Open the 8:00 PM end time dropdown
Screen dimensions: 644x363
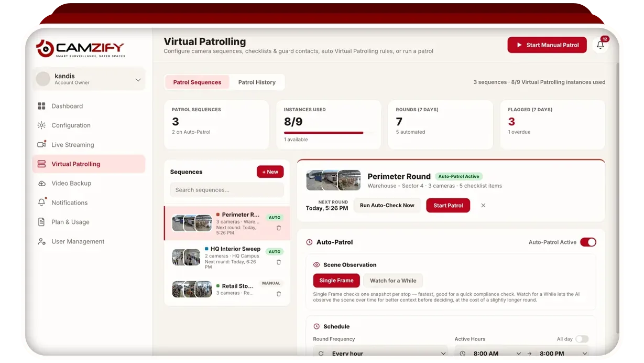562,353
